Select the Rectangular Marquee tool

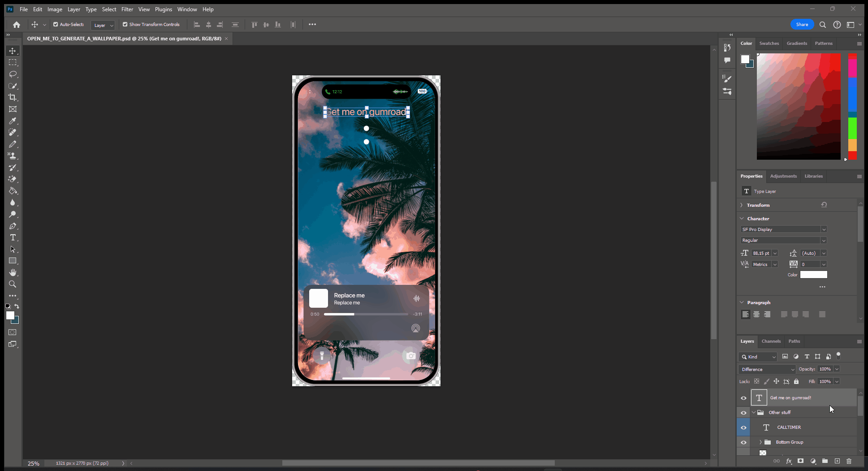click(13, 62)
